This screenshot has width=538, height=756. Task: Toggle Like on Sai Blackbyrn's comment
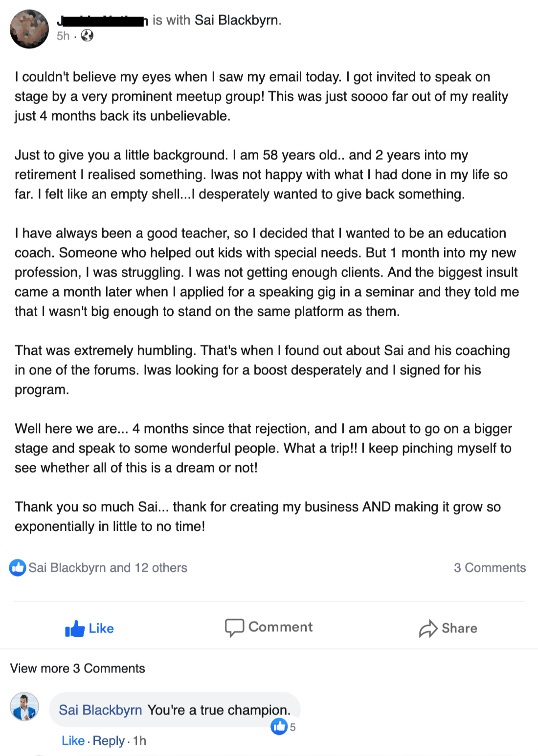73,741
